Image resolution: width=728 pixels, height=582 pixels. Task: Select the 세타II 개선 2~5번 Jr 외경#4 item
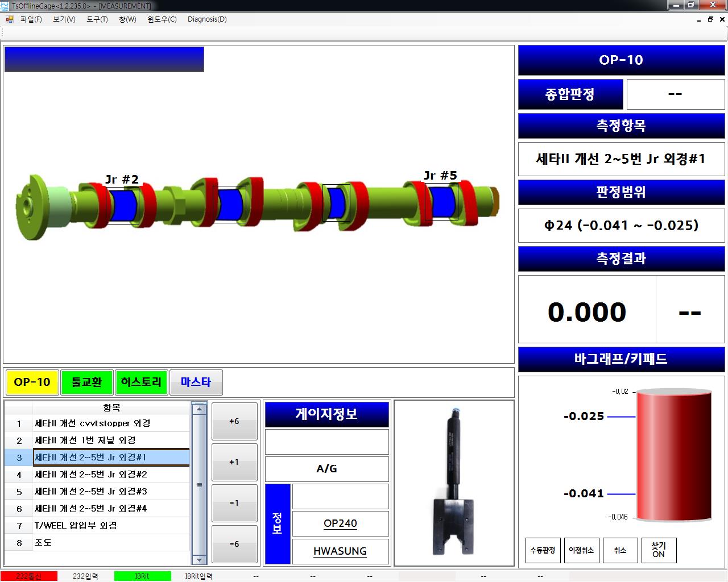[x=91, y=508]
